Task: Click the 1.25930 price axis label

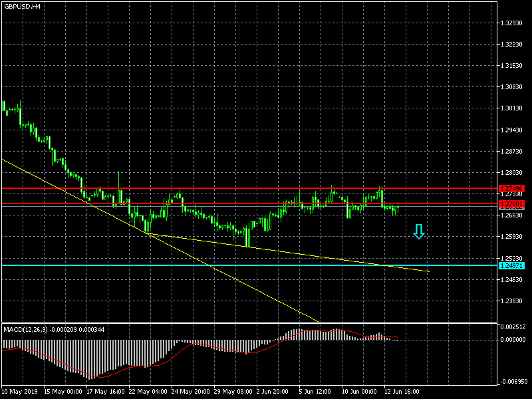Action: 512,237
